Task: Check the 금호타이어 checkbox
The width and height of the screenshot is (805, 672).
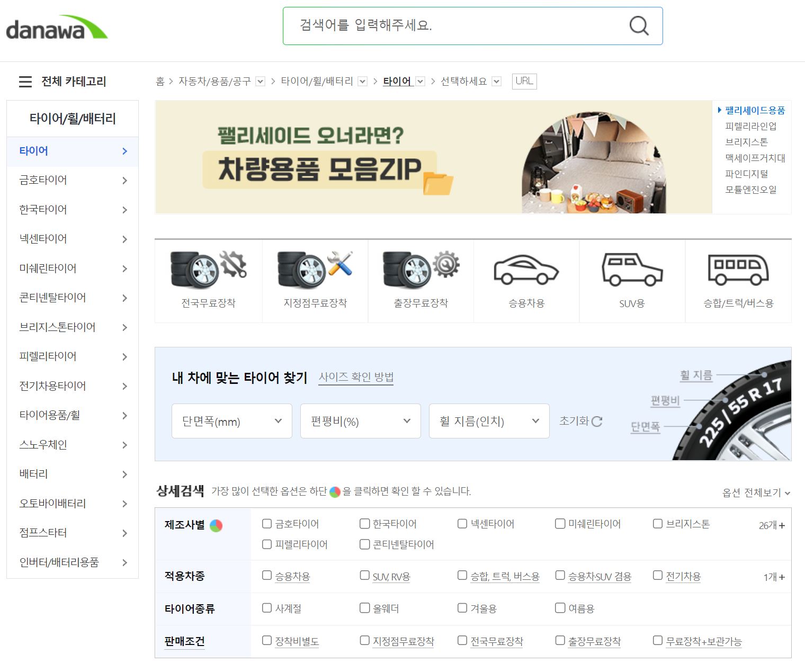Action: click(267, 524)
